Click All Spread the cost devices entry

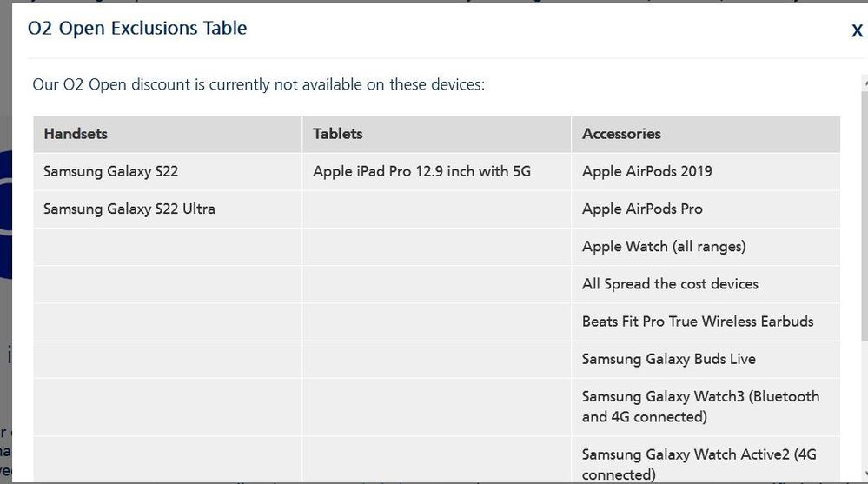click(x=670, y=284)
